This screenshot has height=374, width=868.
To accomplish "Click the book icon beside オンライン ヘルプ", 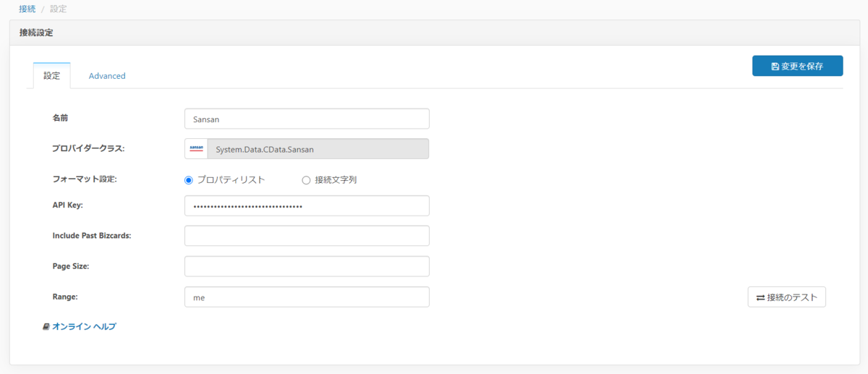I will click(x=46, y=327).
